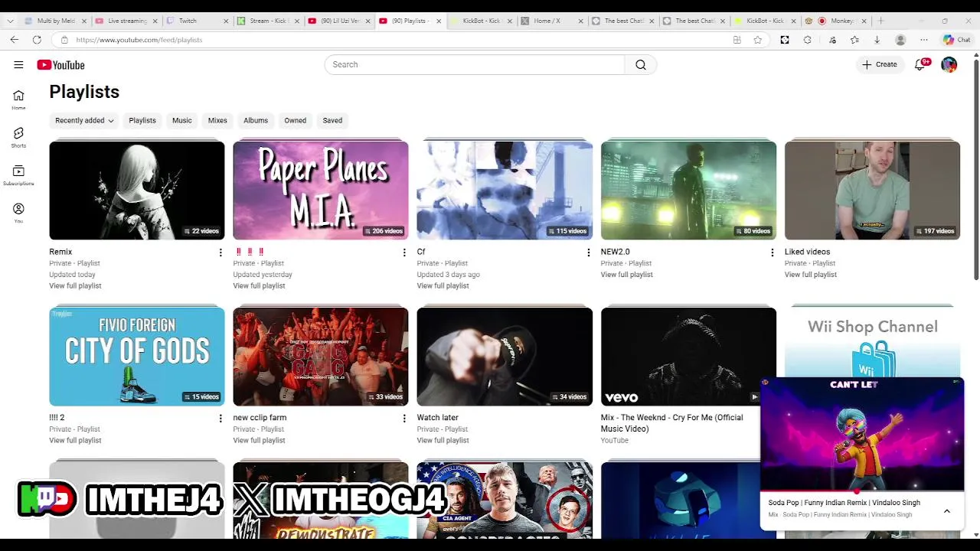
Task: Open the Remix playlist options menu
Action: (x=220, y=253)
